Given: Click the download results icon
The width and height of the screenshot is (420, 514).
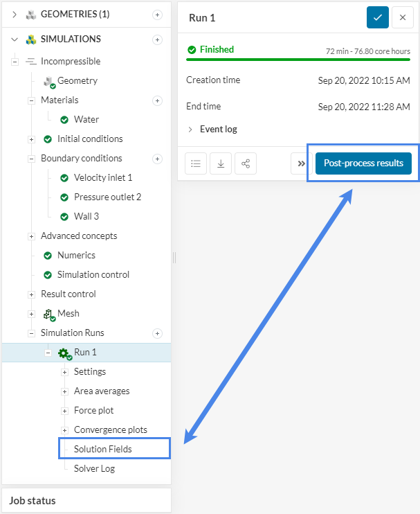Looking at the screenshot, I should pos(221,164).
